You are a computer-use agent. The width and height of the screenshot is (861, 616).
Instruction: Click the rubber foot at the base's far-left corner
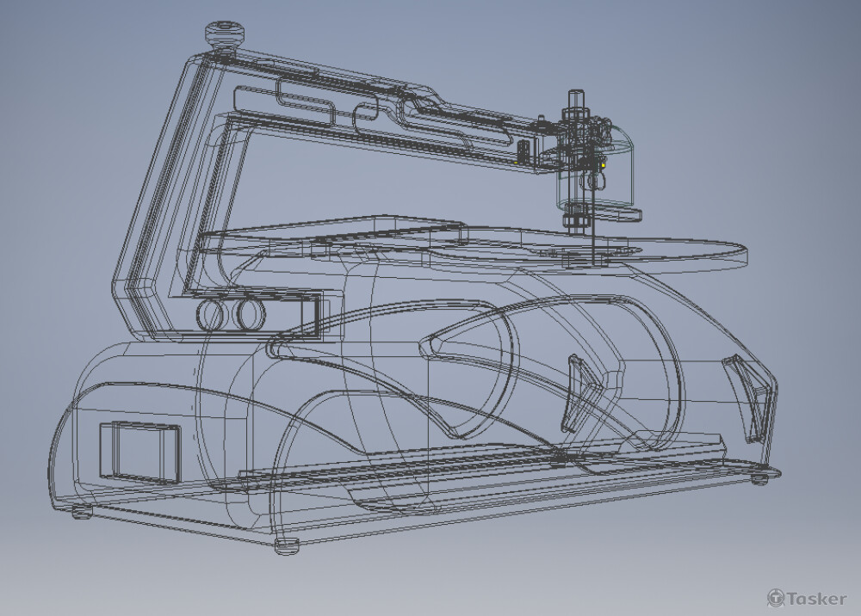tap(82, 512)
